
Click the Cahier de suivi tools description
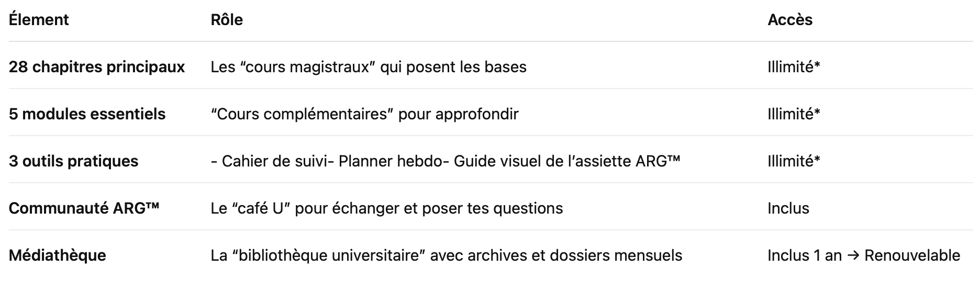[x=445, y=161]
